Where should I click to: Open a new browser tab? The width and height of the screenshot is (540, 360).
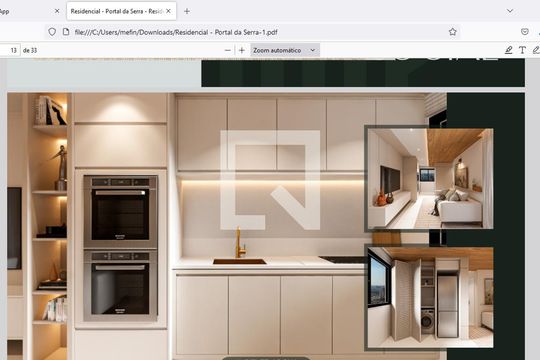point(187,11)
